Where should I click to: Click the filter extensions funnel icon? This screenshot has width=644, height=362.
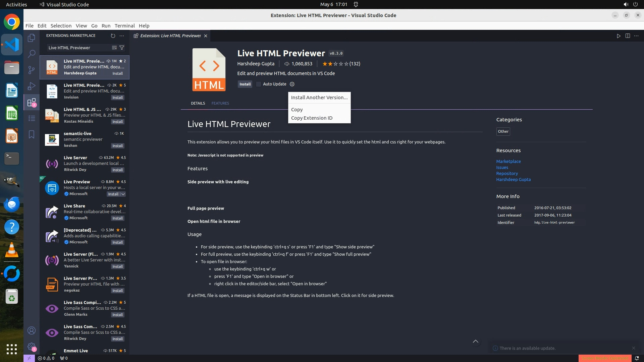[122, 48]
